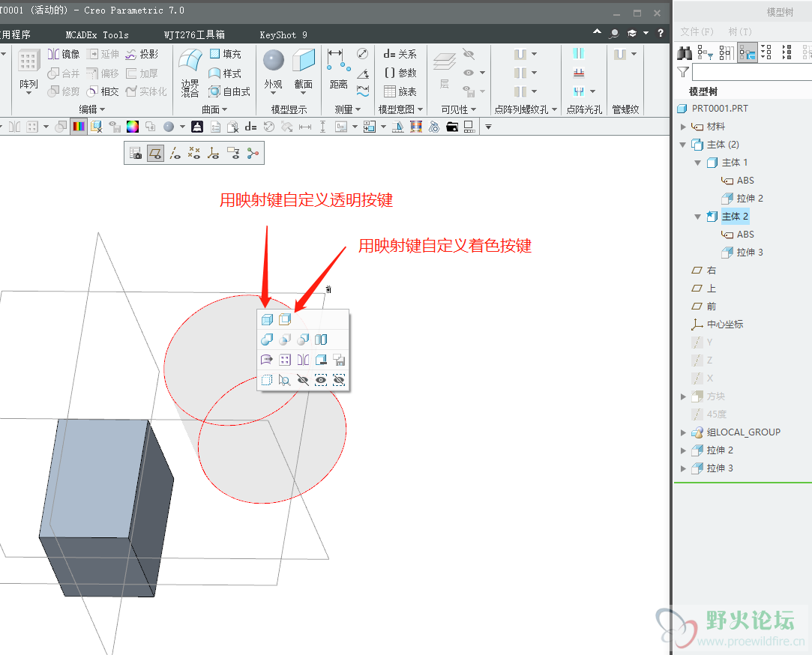
Task: Click the gray sphere appearance icon in quick toolbar
Action: coord(168,127)
